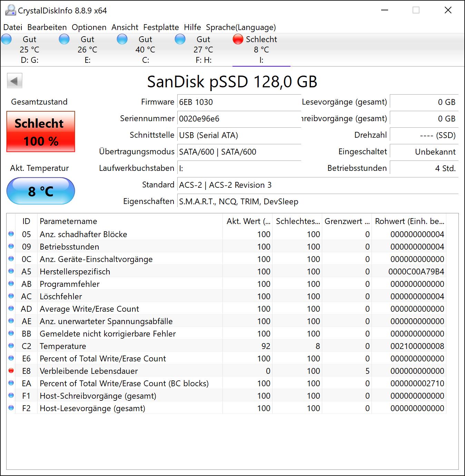The height and width of the screenshot is (476, 465).
Task: Switch to the 25 °C D: G: disk tab
Action: click(30, 49)
